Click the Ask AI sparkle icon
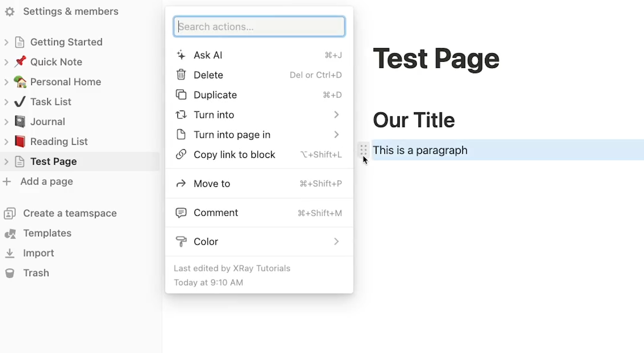The height and width of the screenshot is (353, 644). click(x=181, y=55)
